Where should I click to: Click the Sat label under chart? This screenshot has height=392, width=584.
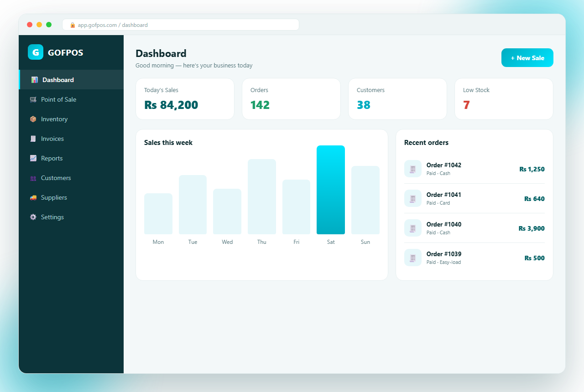coord(331,242)
